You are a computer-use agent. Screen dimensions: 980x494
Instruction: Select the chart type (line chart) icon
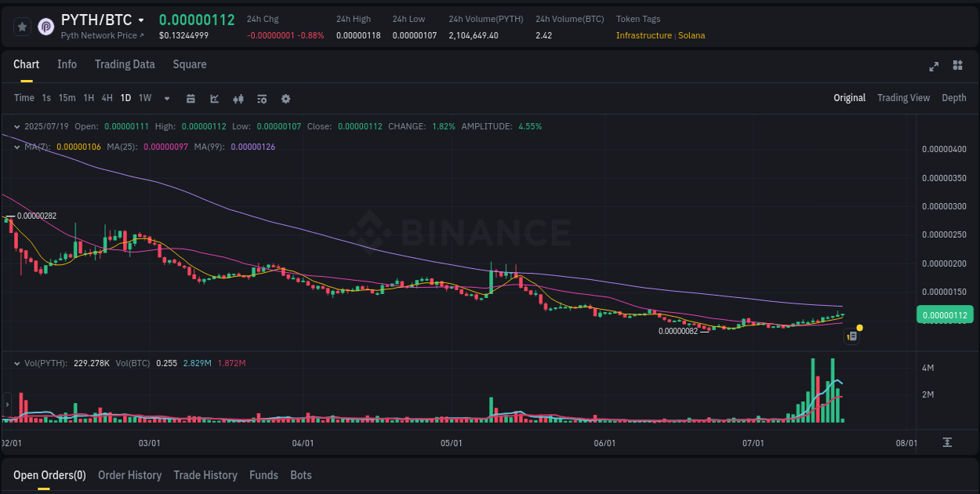pyautogui.click(x=213, y=99)
